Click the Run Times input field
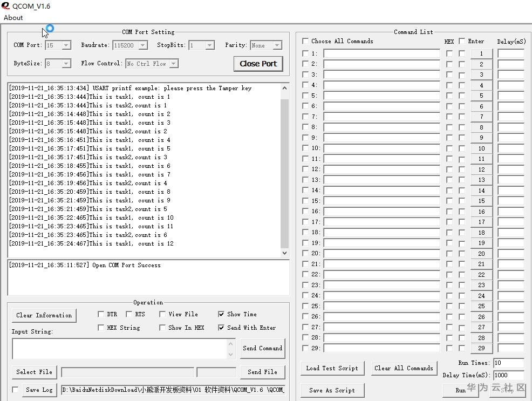The image size is (532, 401). click(509, 363)
